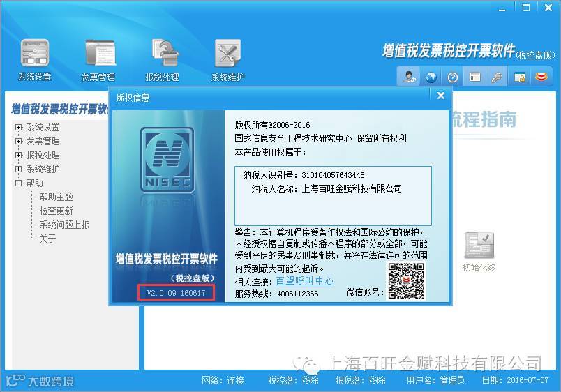Minimize the main application window
The width and height of the screenshot is (561, 392).
click(502, 8)
